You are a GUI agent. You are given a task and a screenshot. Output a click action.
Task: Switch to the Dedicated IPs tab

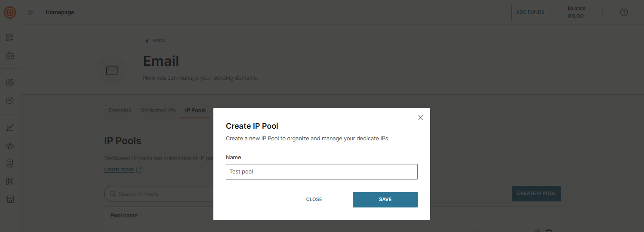tap(158, 111)
